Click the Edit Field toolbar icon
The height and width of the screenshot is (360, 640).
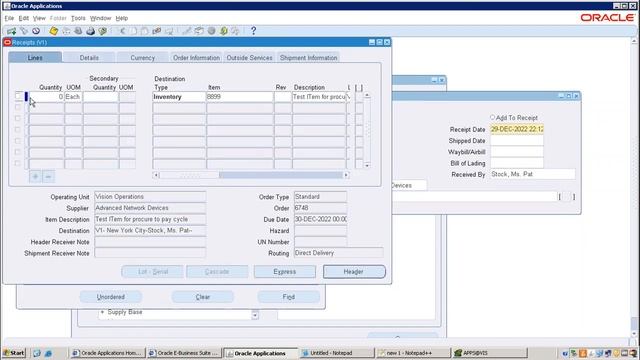coord(187,31)
